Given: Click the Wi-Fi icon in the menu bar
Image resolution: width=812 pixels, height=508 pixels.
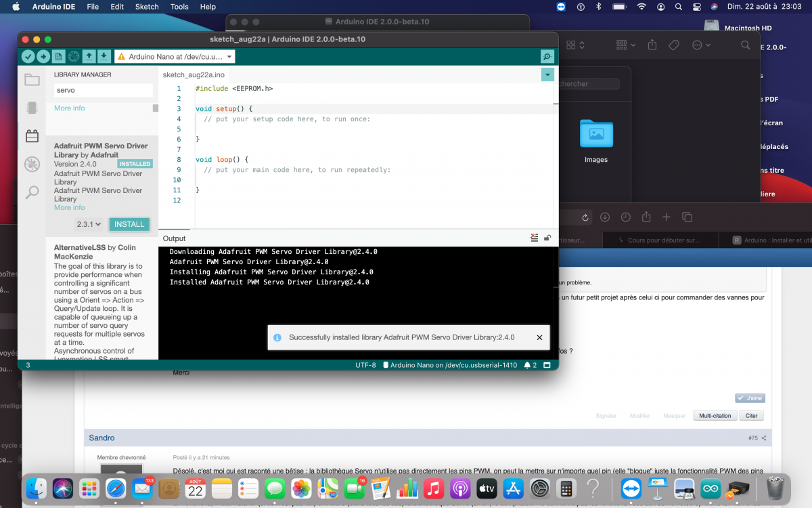Looking at the screenshot, I should click(x=641, y=7).
